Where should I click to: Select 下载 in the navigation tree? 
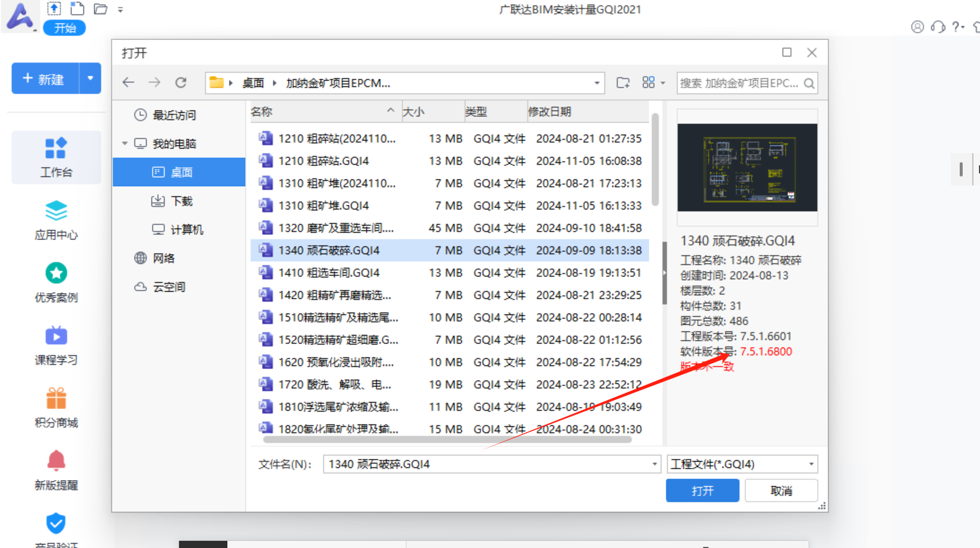tap(179, 201)
